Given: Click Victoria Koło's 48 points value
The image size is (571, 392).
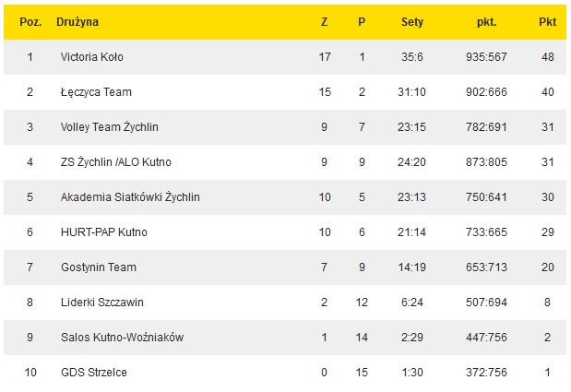Looking at the screenshot, I should click(x=547, y=57).
